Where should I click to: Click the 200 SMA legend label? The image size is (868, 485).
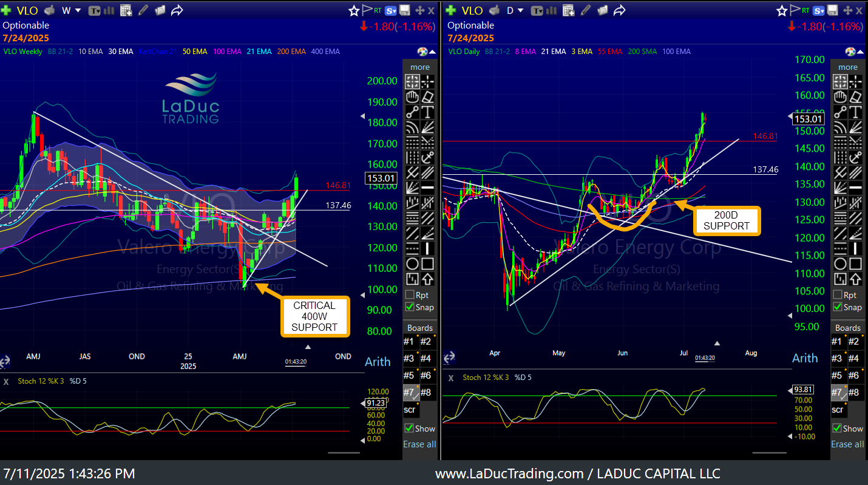(642, 52)
